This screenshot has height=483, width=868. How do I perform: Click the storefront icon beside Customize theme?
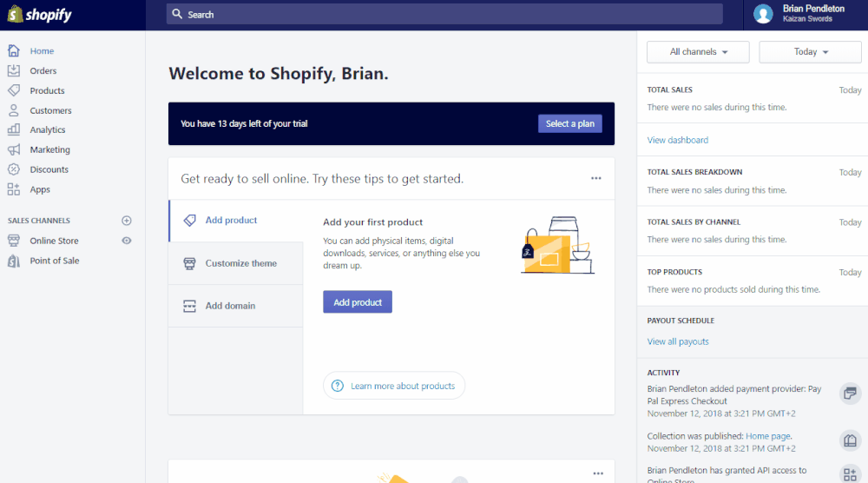pos(189,263)
